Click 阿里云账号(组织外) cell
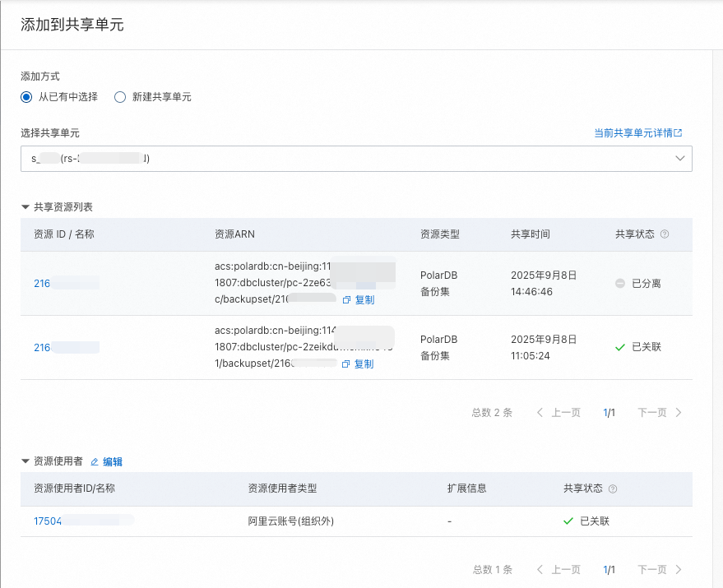The height and width of the screenshot is (588, 723). click(x=291, y=521)
